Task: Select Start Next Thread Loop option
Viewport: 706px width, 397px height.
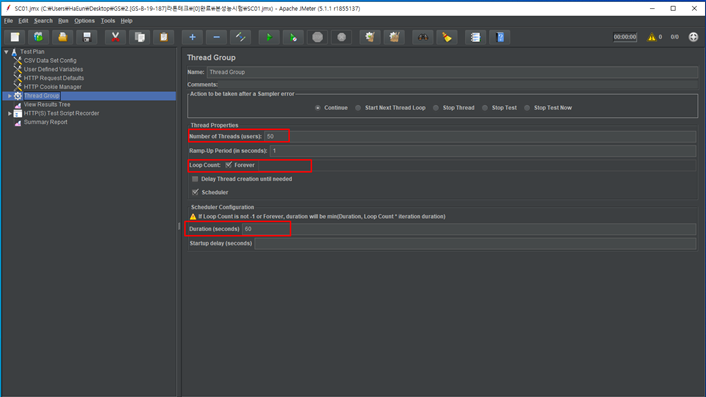Action: 358,108
